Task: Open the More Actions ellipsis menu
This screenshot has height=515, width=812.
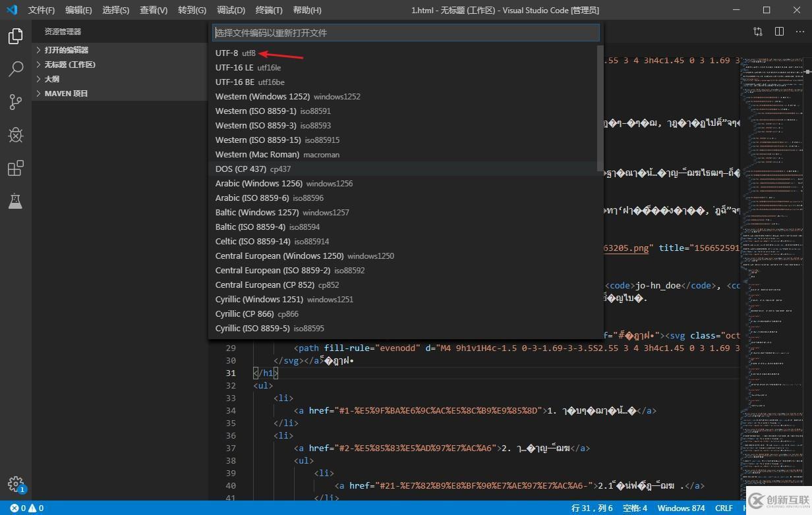Action: pyautogui.click(x=801, y=31)
